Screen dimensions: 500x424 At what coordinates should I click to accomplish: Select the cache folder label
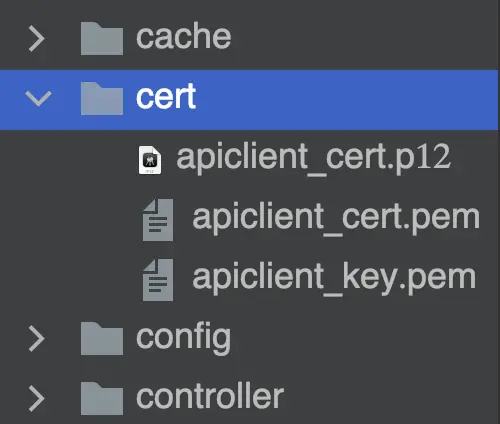click(x=184, y=36)
